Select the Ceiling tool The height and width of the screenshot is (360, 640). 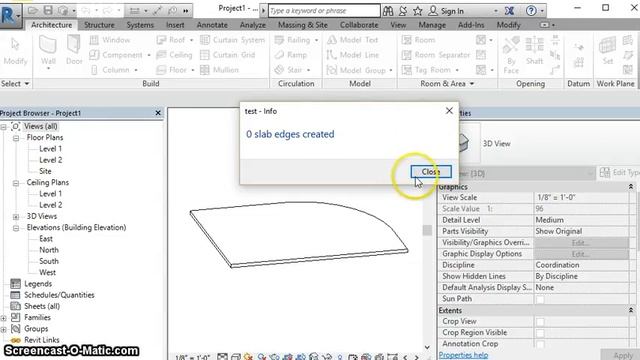click(174, 55)
